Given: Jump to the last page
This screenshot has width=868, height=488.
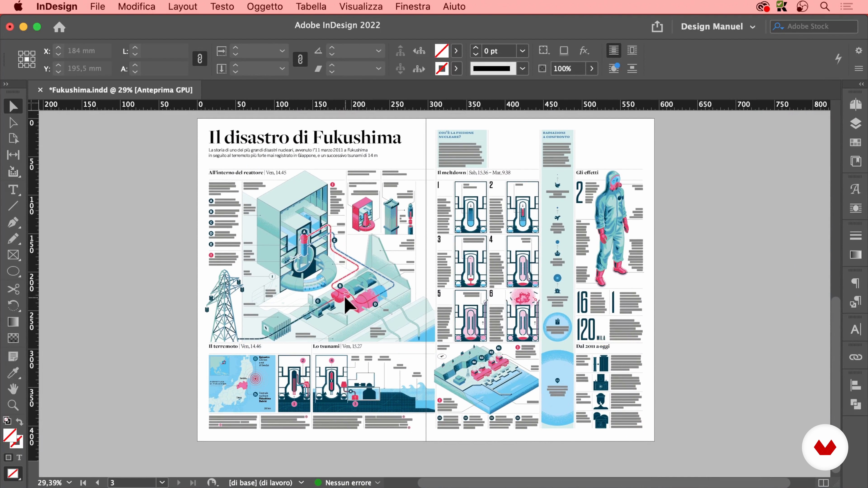Looking at the screenshot, I should pos(193,483).
